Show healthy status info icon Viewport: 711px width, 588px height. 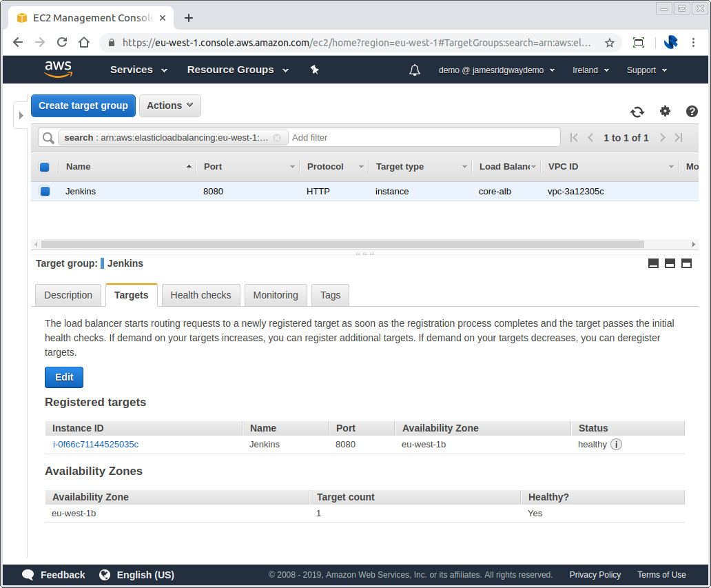click(x=616, y=444)
